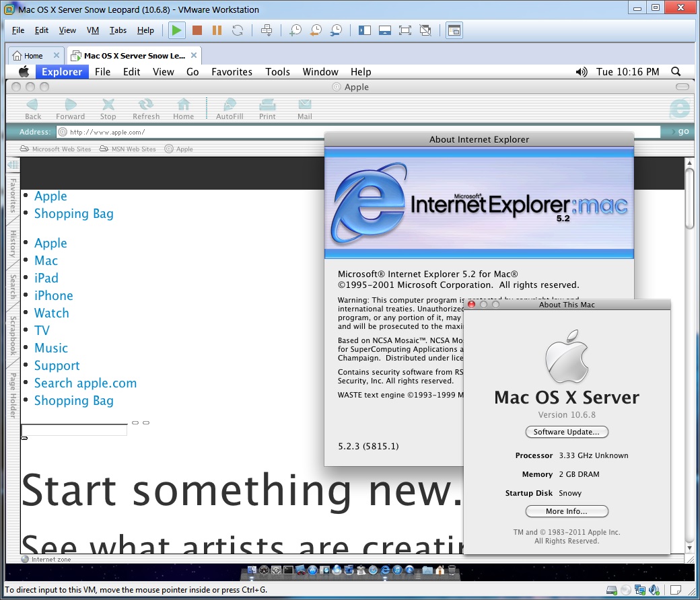Open the Page Holder side tab
Image resolution: width=700 pixels, height=600 pixels.
[13, 396]
